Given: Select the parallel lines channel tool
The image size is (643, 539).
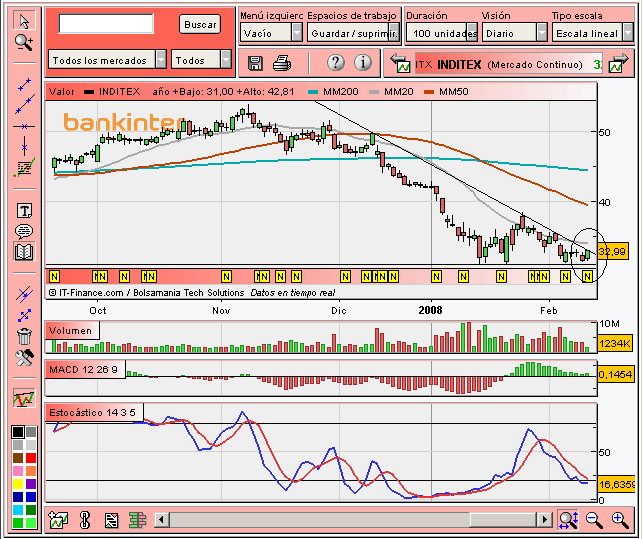Looking at the screenshot, I should (x=24, y=294).
